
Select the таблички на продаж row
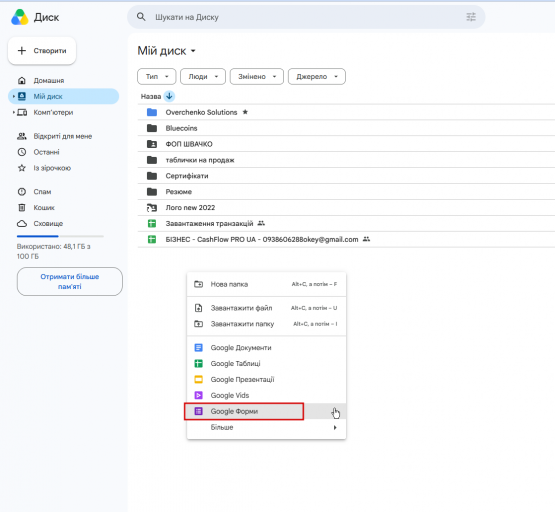click(x=346, y=160)
